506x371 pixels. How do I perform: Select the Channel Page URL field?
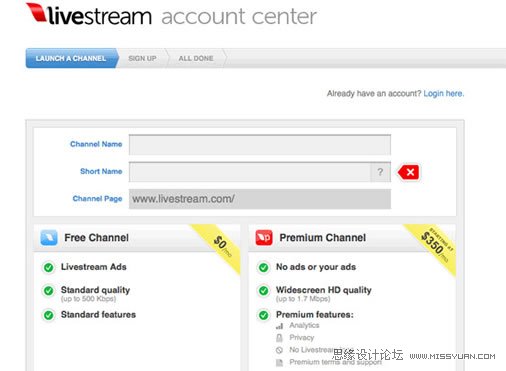tap(260, 199)
